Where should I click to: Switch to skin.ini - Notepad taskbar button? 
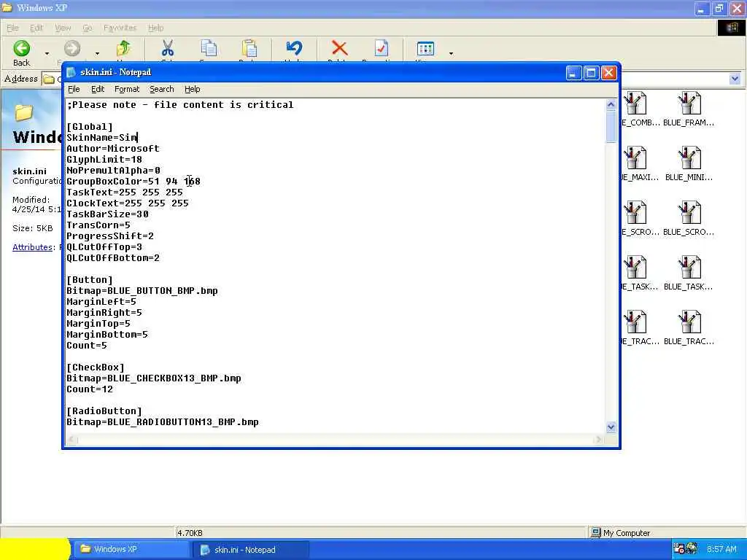pos(251,550)
